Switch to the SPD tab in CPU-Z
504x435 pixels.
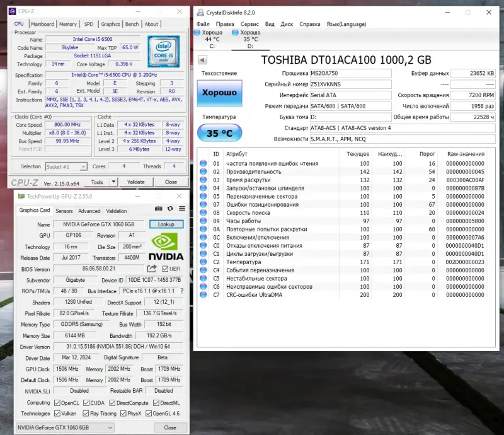(89, 24)
